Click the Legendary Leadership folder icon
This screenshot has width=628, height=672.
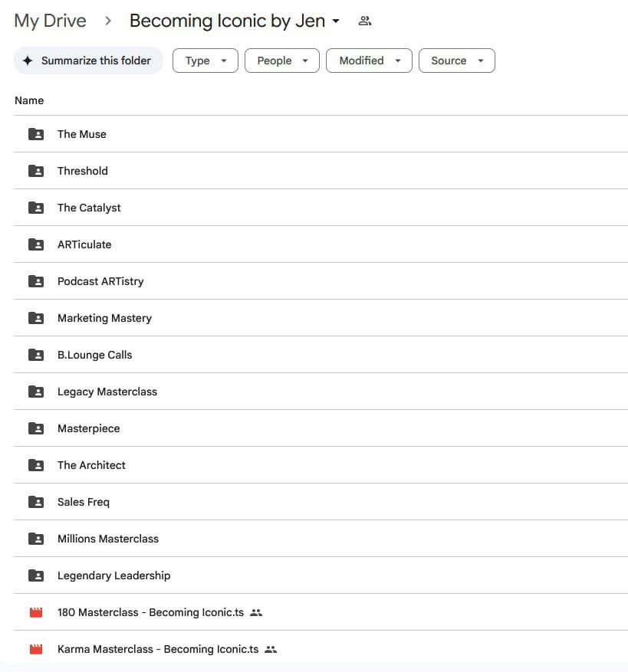click(x=36, y=575)
